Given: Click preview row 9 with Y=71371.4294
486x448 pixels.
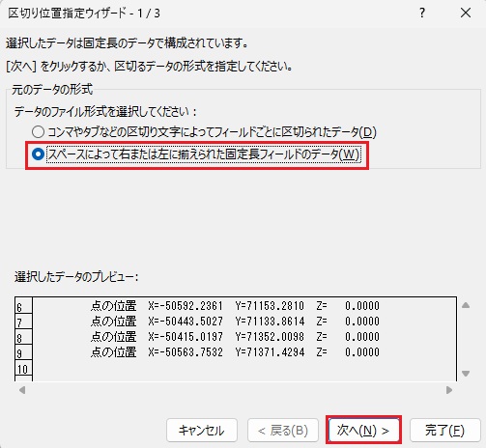Looking at the screenshot, I should (x=235, y=352).
